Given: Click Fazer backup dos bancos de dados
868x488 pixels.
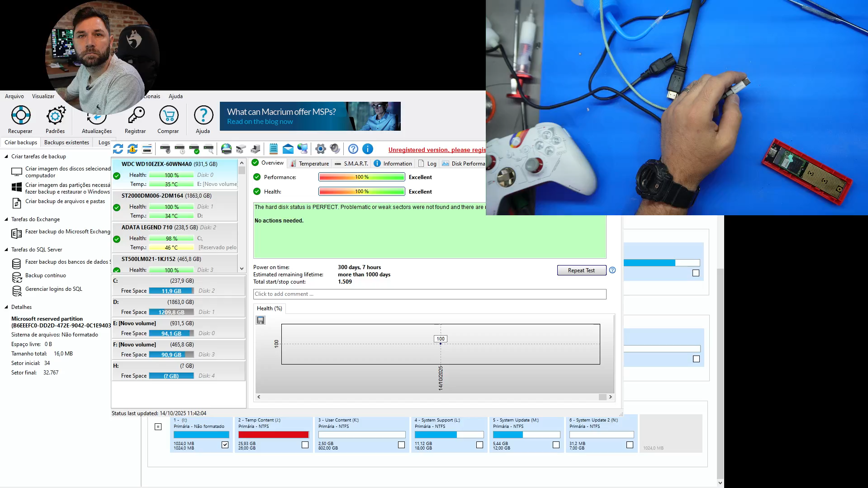Looking at the screenshot, I should [68, 262].
